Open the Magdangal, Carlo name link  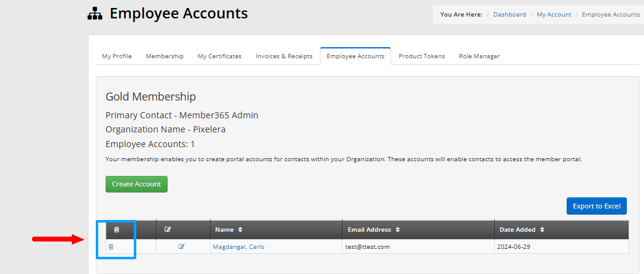click(239, 247)
